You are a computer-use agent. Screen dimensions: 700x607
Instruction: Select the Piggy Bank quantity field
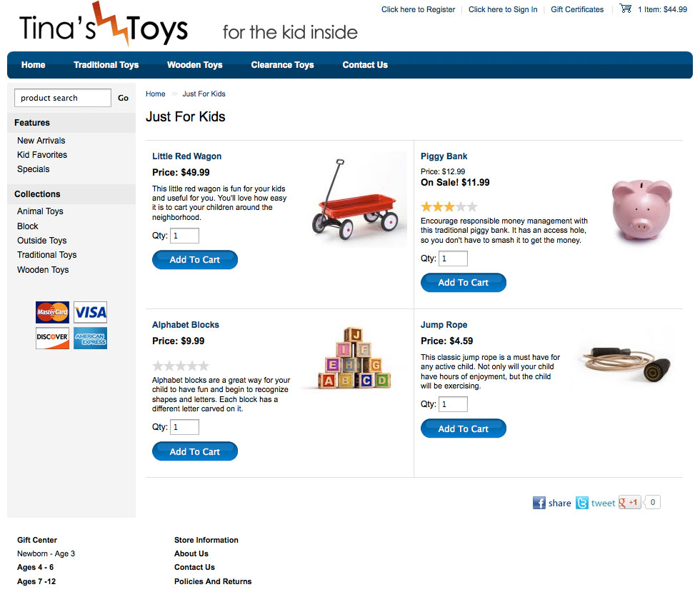(x=453, y=259)
